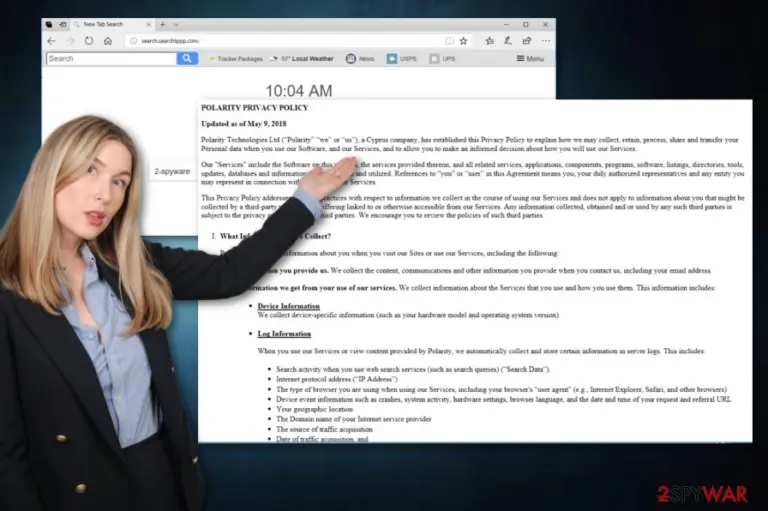Open the USPS shortcut
Screen dimensions: 768x511
402,59
